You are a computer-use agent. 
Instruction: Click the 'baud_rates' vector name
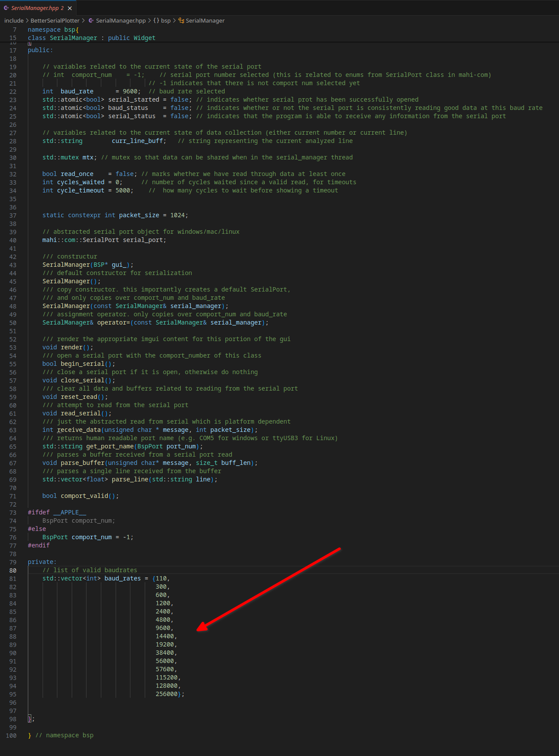123,579
